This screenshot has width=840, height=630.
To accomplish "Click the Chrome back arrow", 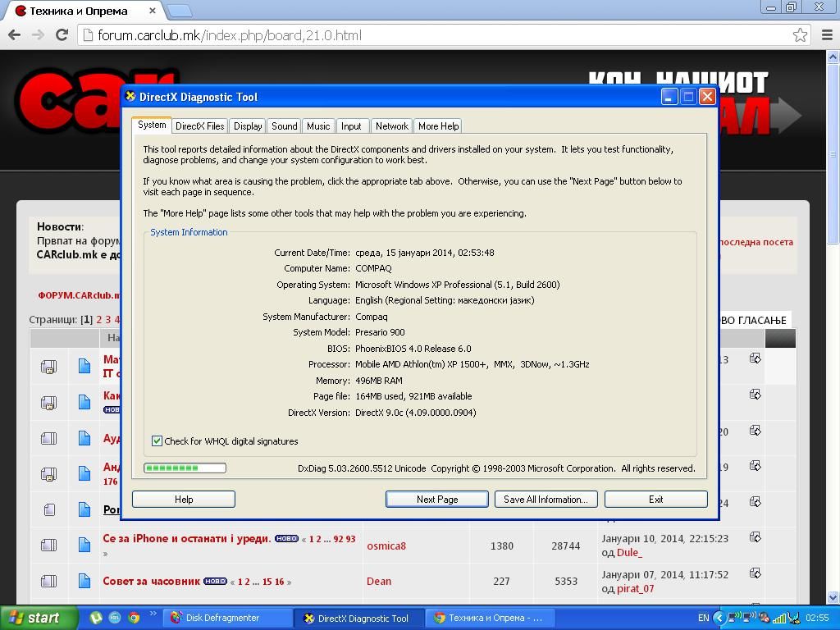I will [14, 34].
